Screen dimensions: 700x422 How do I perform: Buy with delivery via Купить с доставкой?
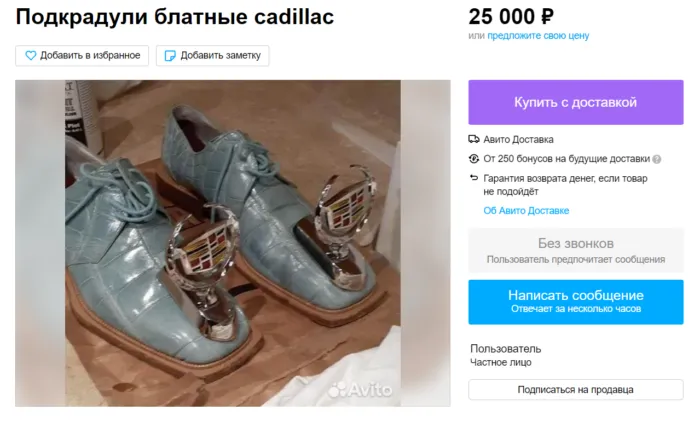click(576, 102)
